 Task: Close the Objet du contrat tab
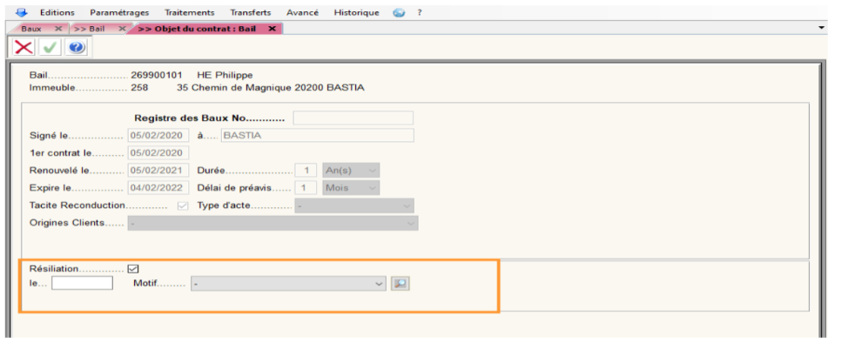(x=273, y=29)
